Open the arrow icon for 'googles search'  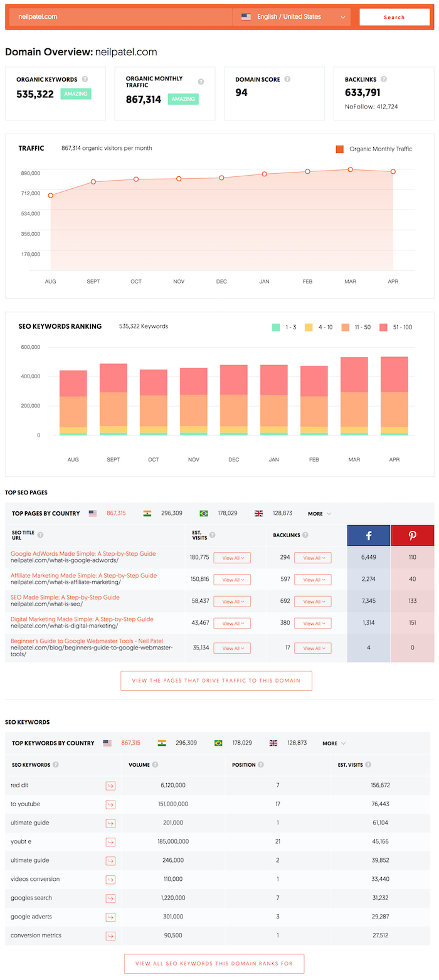coord(110,898)
